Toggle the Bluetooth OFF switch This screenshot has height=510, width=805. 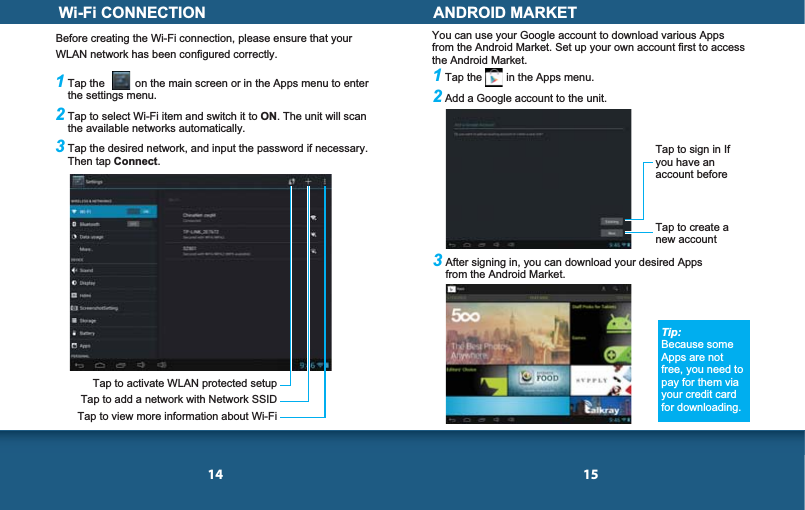click(x=139, y=224)
